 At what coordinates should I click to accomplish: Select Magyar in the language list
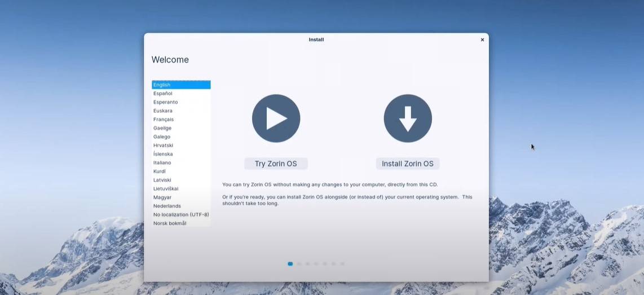pyautogui.click(x=181, y=197)
